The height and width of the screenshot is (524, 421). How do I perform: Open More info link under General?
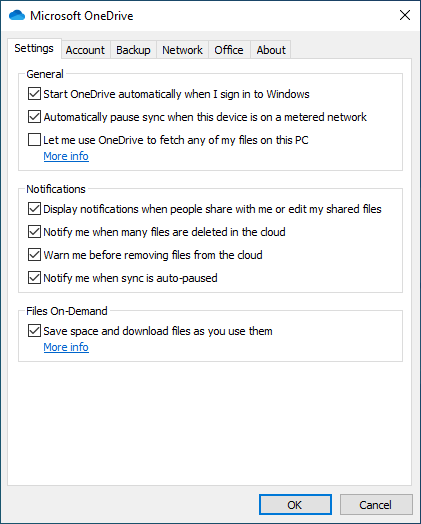pos(66,156)
